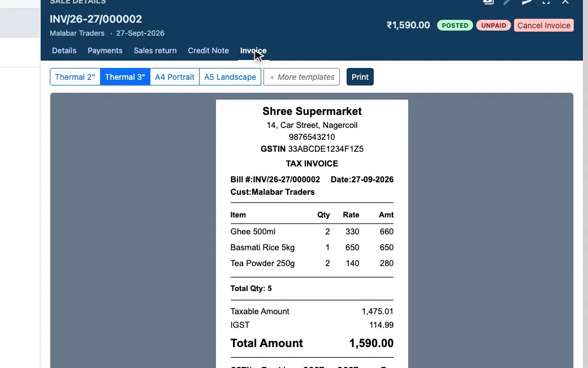Click the Print button
588x368 pixels.
[360, 77]
